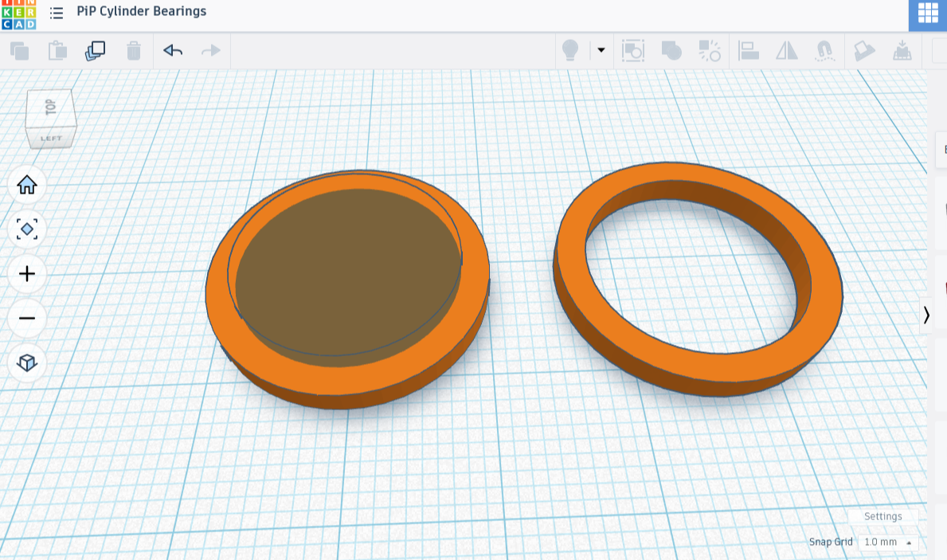Image resolution: width=947 pixels, height=560 pixels.
Task: Group the shapes using the Group icon
Action: 671,50
